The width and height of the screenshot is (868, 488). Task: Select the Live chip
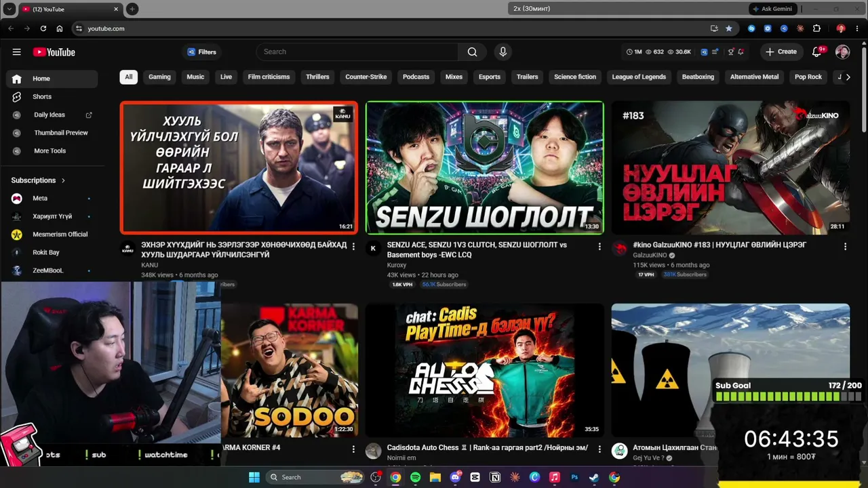tap(226, 77)
